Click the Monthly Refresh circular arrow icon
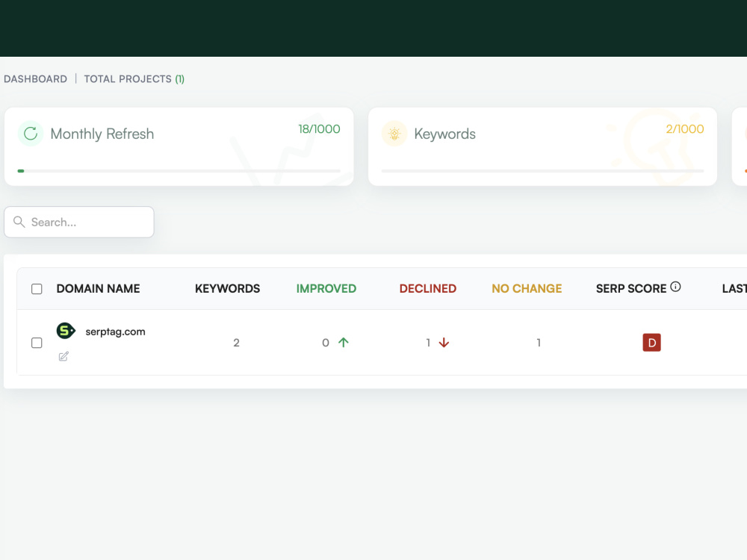 point(31,134)
